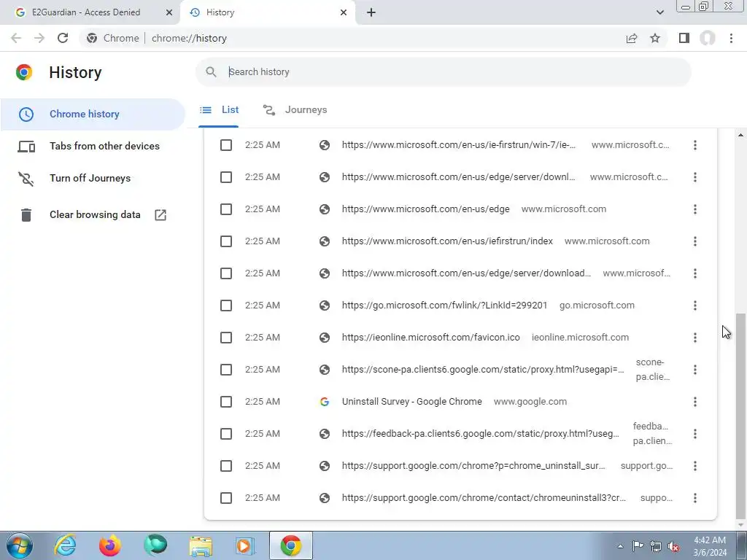Open Chrome history in sidebar
This screenshot has height=560, width=747.
[x=93, y=114]
